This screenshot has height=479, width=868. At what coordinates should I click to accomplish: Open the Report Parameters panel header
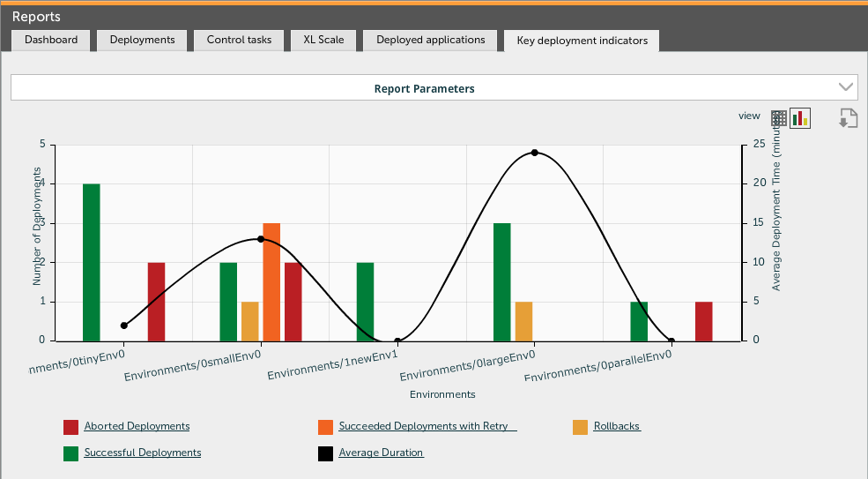[424, 88]
